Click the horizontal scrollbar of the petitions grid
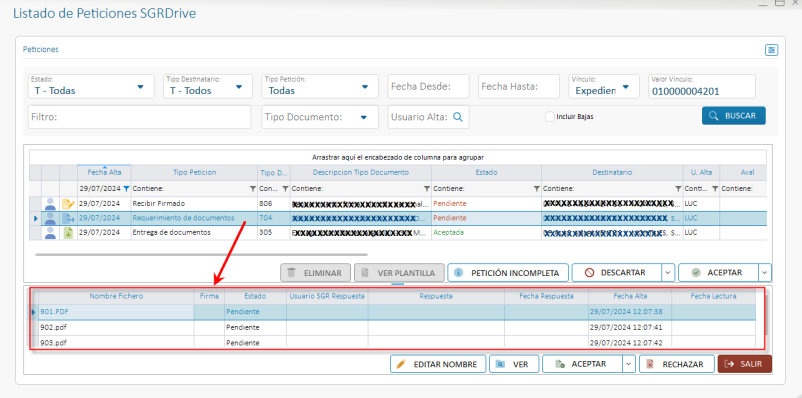This screenshot has width=802, height=398. point(201,254)
